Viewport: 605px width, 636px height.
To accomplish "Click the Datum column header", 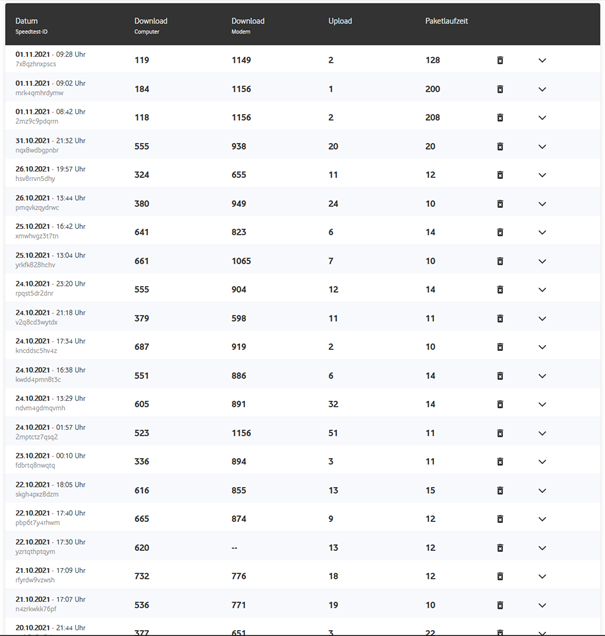I will pyautogui.click(x=27, y=21).
